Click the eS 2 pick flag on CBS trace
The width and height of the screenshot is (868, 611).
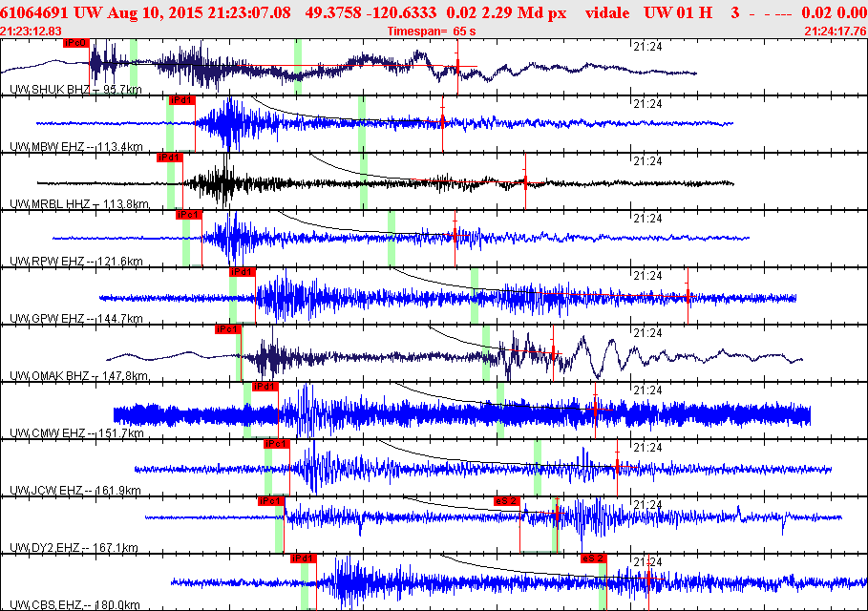click(593, 558)
